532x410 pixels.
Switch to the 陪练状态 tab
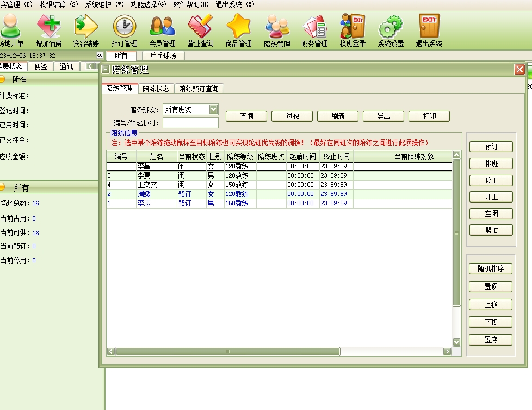(156, 89)
